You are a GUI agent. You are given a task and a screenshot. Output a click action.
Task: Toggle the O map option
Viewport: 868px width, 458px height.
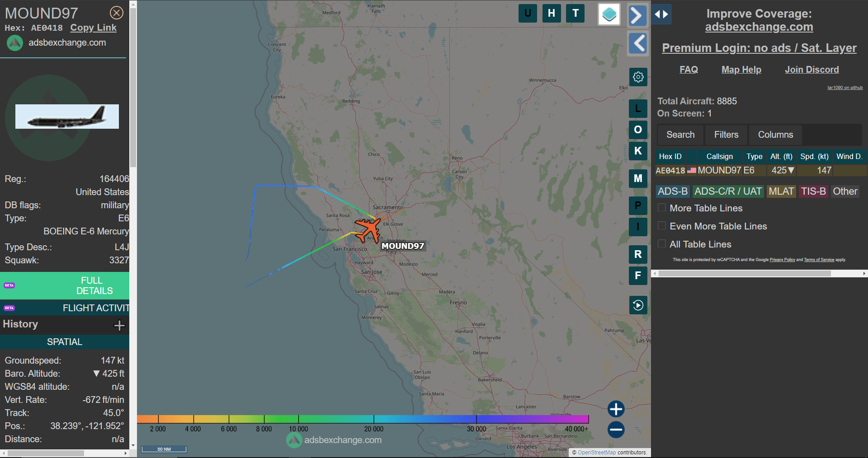pos(638,130)
